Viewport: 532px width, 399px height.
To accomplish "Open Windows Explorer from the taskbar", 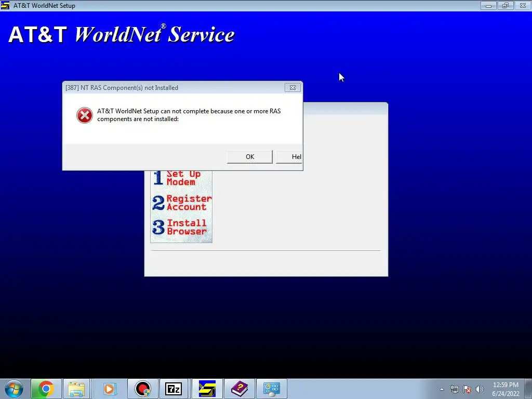I will tap(76, 389).
